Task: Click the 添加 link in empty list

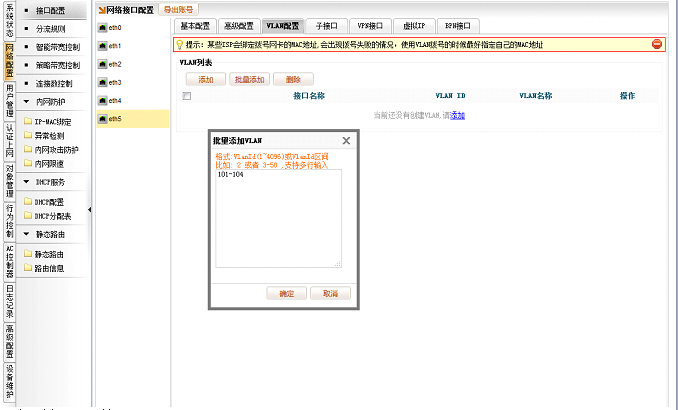Action: pyautogui.click(x=458, y=116)
